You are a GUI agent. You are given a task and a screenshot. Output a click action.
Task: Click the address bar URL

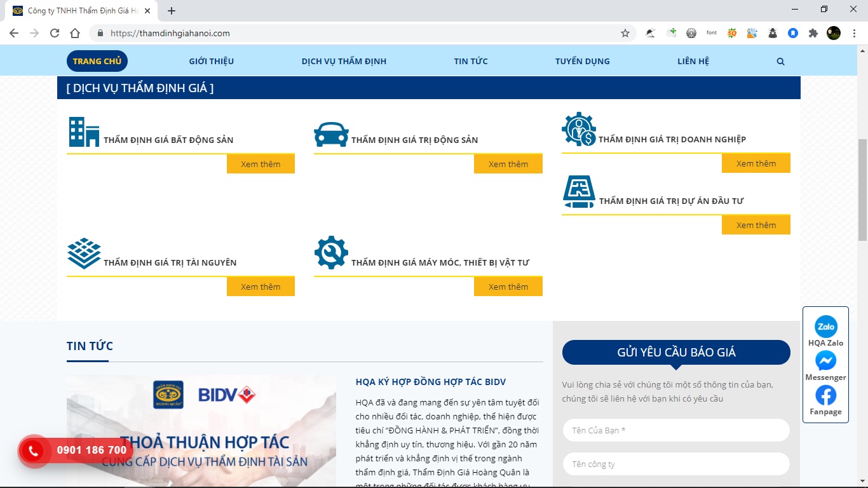[x=170, y=33]
